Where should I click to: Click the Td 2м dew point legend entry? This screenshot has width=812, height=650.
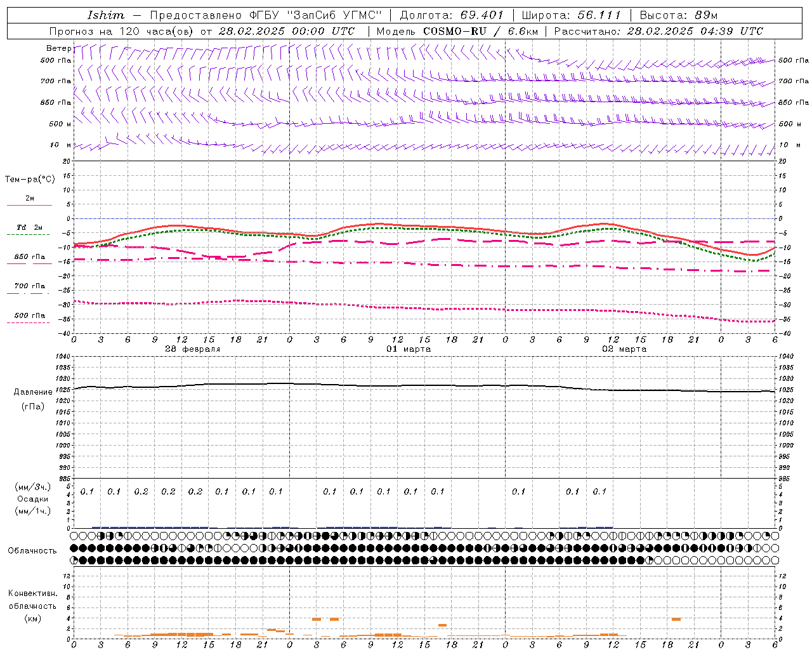tap(29, 227)
